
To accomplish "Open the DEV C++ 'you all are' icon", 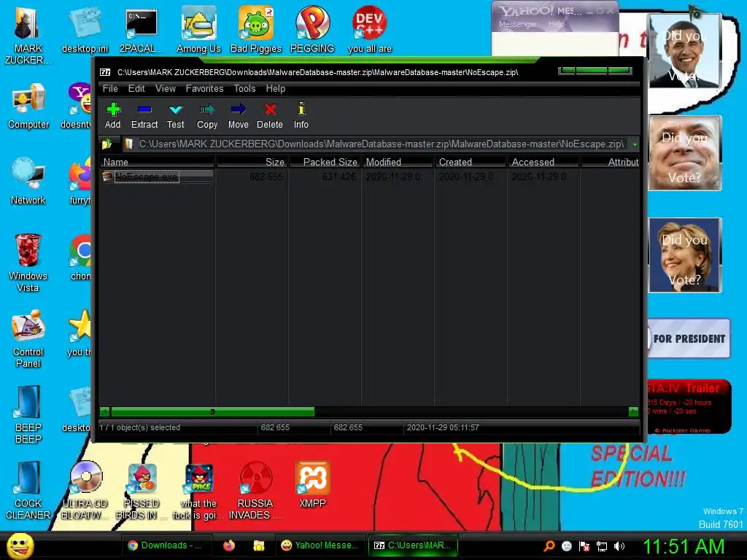I will click(370, 29).
